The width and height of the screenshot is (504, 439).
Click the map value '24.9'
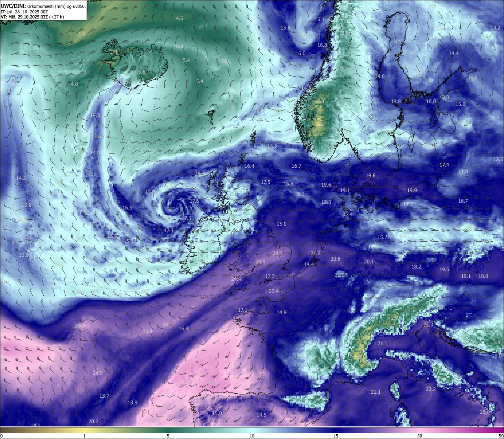click(x=98, y=373)
